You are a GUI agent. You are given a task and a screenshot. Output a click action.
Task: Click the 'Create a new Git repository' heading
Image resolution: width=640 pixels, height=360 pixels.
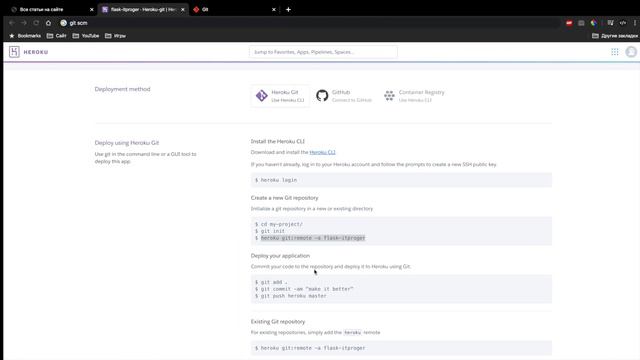pyautogui.click(x=284, y=198)
